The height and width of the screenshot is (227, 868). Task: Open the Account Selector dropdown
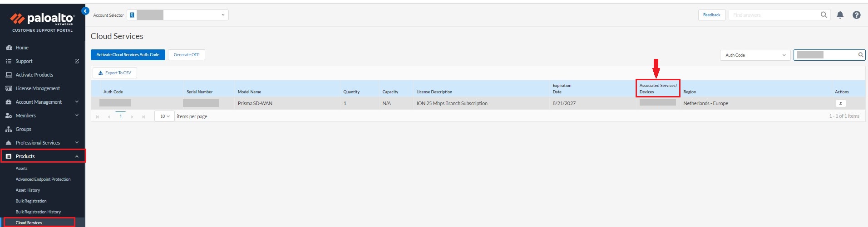(x=178, y=15)
